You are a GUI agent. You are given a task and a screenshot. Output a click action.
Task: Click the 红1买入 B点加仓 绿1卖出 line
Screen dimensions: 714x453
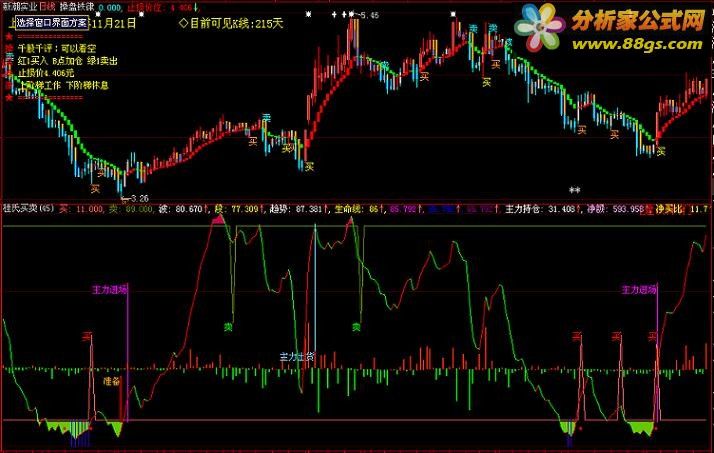click(x=67, y=61)
